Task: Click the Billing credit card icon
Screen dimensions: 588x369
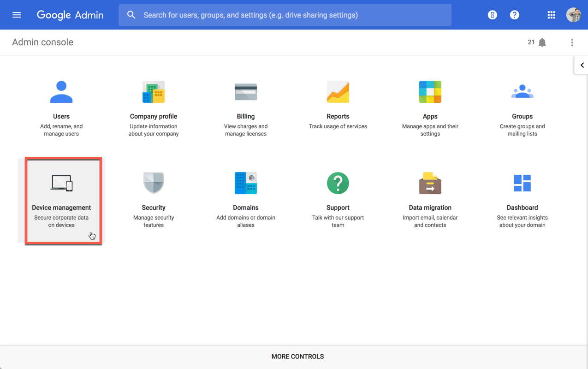Action: 246,92
